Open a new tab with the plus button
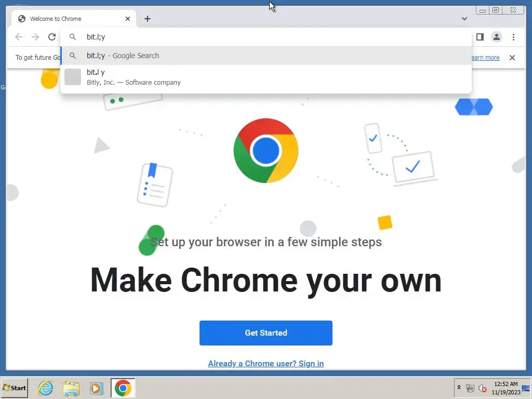 click(x=147, y=19)
